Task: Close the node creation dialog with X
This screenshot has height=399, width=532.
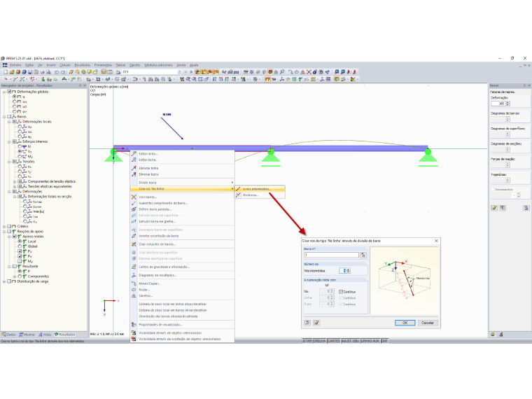Action: click(436, 241)
